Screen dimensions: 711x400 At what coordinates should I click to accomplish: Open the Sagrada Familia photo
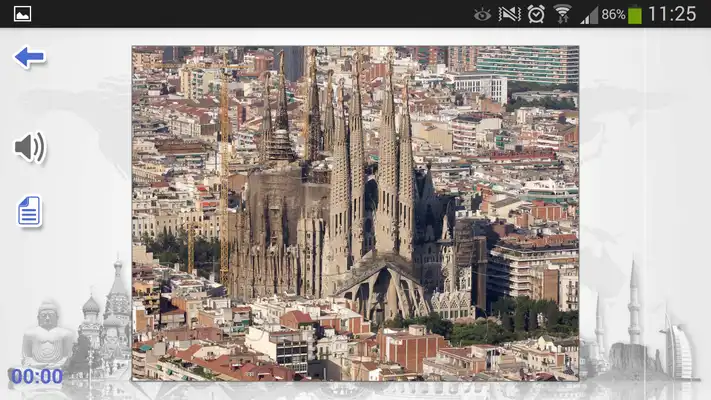pos(355,213)
